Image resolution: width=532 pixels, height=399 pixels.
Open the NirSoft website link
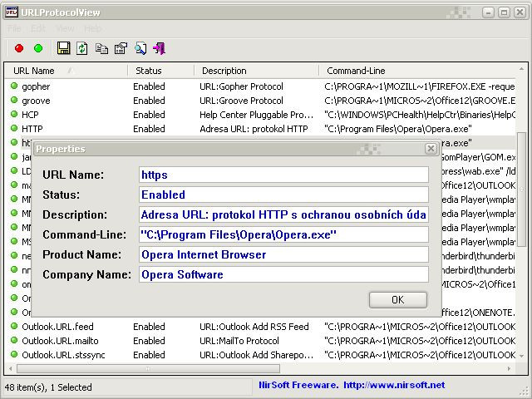pos(394,385)
